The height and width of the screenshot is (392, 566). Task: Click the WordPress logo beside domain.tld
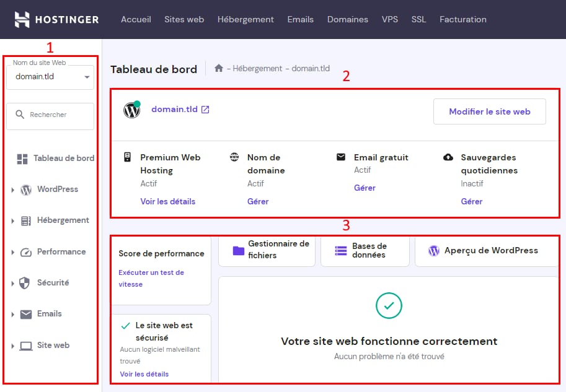[131, 110]
